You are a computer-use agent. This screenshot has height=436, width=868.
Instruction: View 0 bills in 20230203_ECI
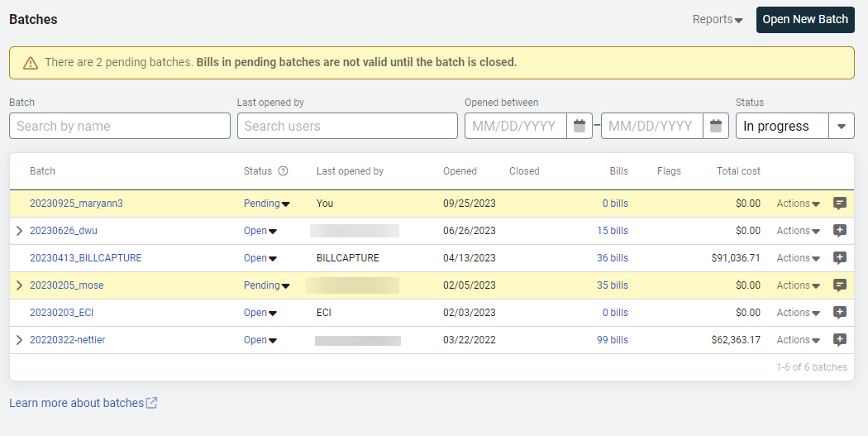click(615, 313)
